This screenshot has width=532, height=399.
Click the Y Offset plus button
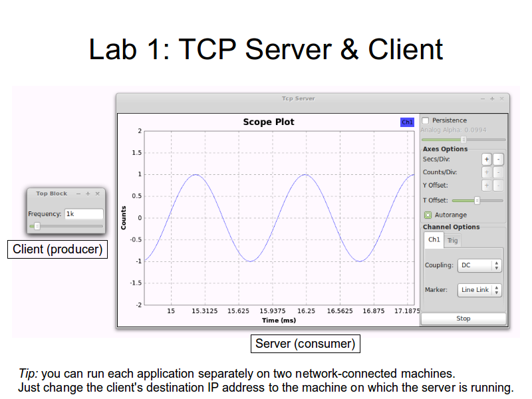[487, 186]
